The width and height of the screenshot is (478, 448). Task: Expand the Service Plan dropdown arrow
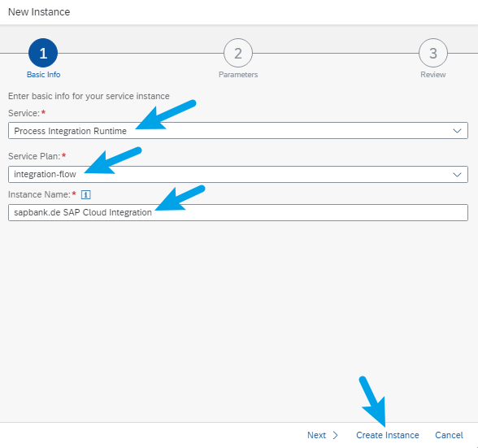click(x=457, y=175)
